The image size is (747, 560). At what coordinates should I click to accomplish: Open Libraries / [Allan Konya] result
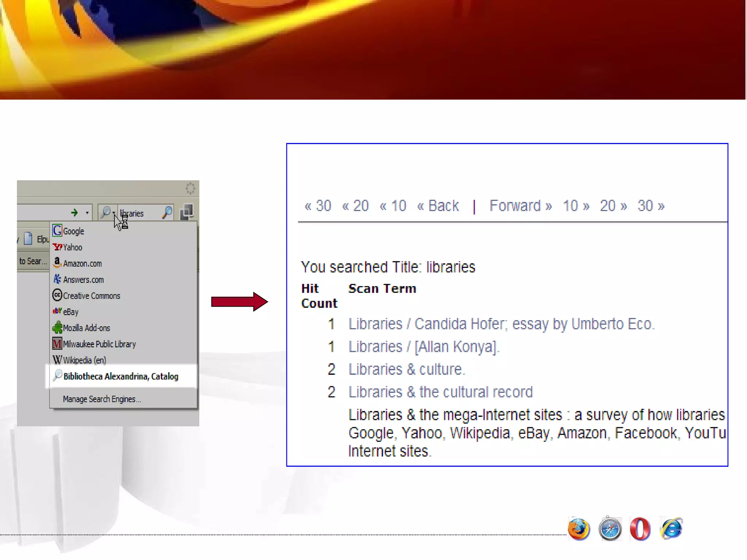pyautogui.click(x=423, y=347)
